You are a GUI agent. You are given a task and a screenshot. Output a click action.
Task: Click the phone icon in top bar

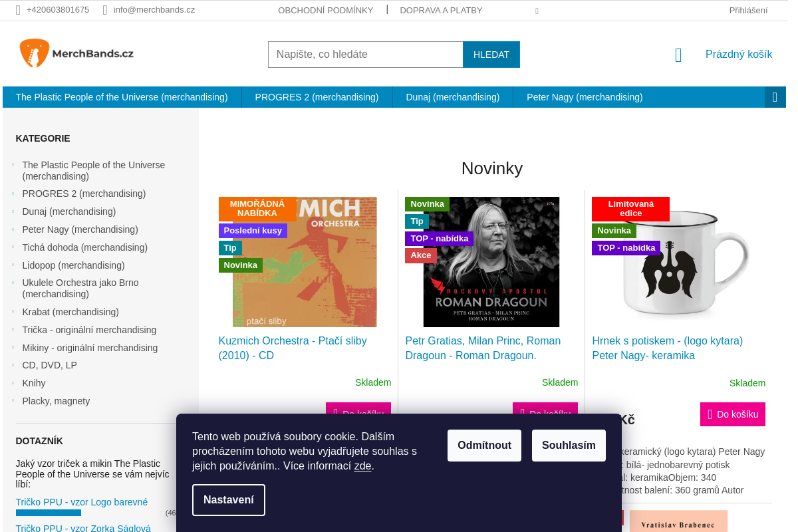19,10
